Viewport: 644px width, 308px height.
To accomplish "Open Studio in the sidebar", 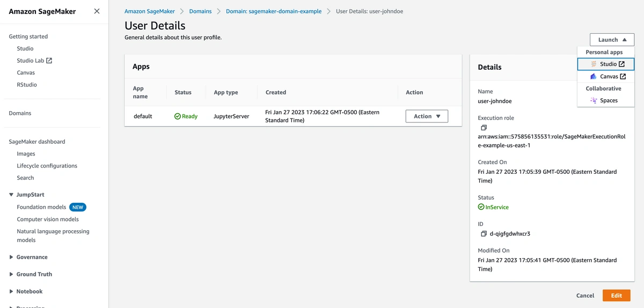I will tap(25, 49).
